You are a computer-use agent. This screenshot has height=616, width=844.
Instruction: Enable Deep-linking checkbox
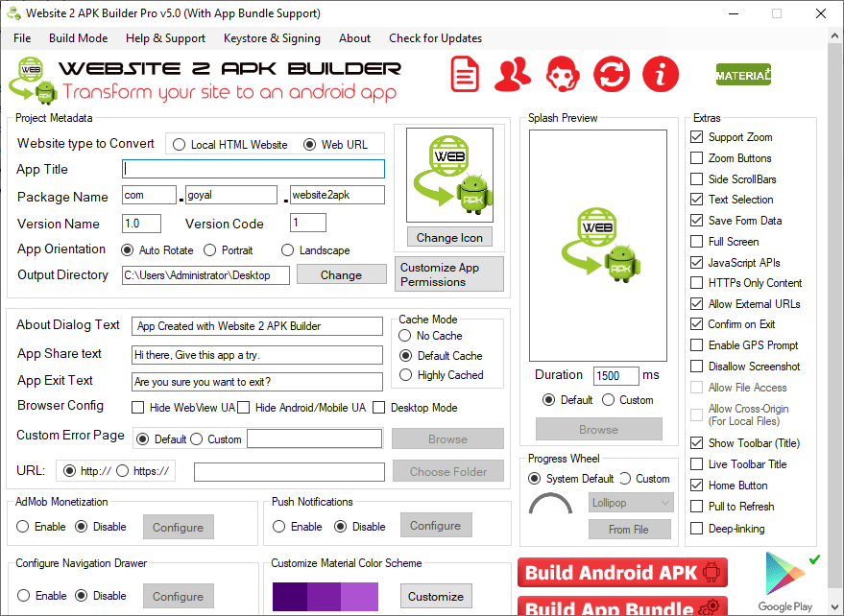696,529
